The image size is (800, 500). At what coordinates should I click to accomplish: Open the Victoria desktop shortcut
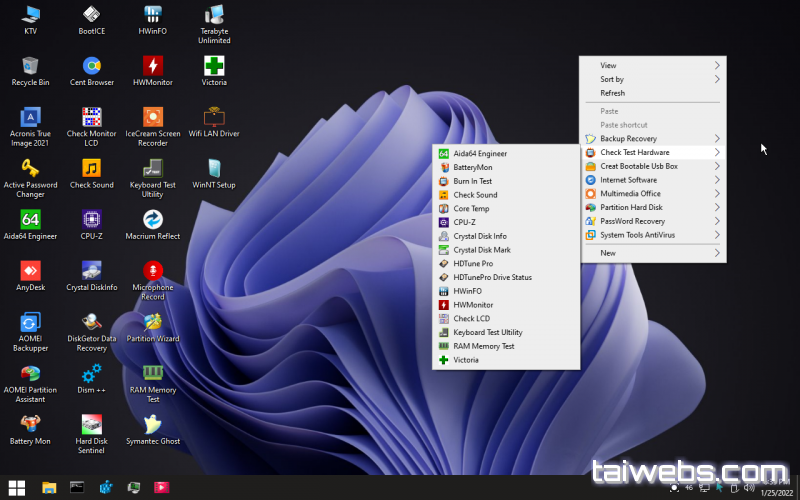click(214, 68)
